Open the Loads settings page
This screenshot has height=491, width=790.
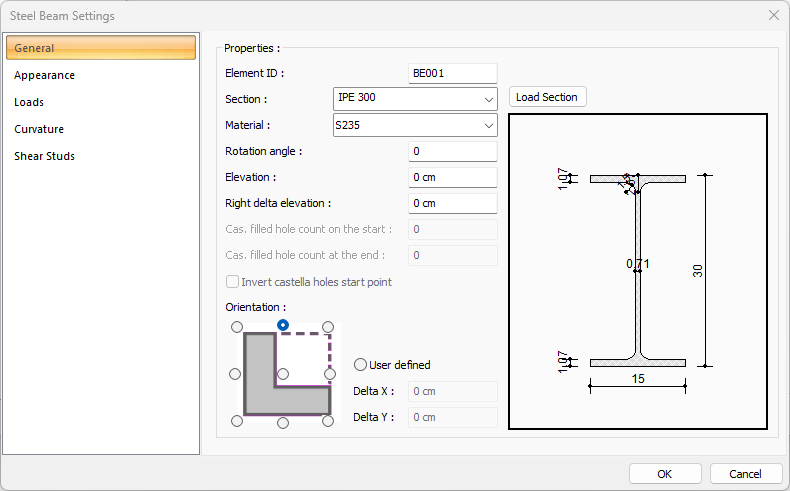(x=29, y=102)
